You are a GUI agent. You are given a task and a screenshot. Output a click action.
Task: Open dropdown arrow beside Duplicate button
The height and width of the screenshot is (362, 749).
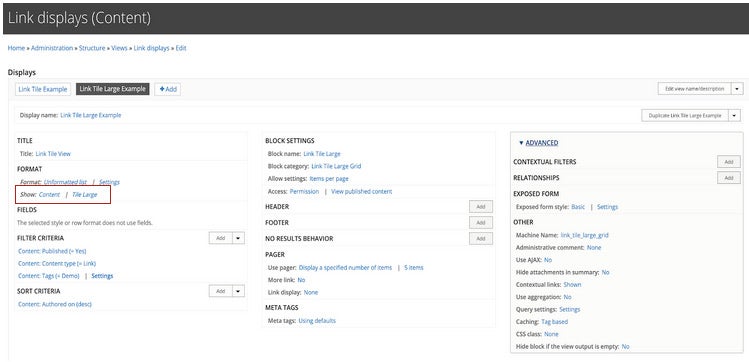click(x=735, y=116)
